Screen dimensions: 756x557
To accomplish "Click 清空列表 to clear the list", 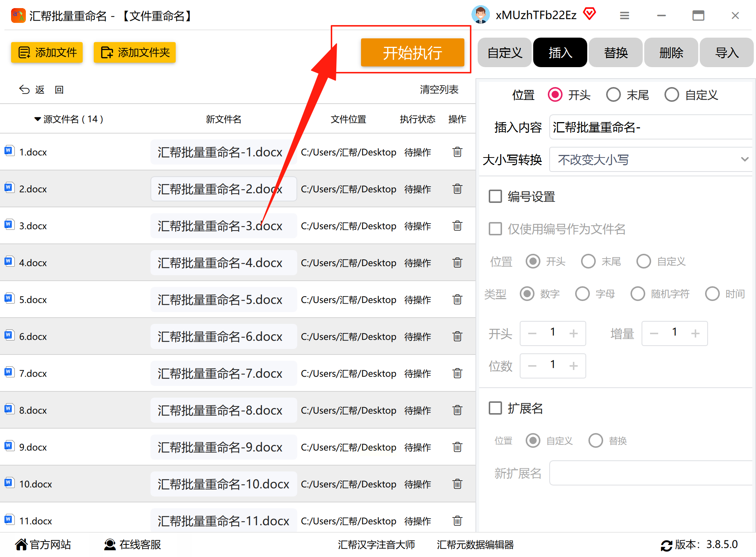I will 439,89.
